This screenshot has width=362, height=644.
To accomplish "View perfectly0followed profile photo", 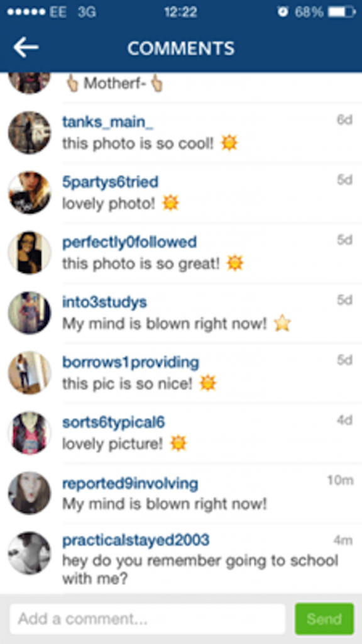I will tap(30, 253).
